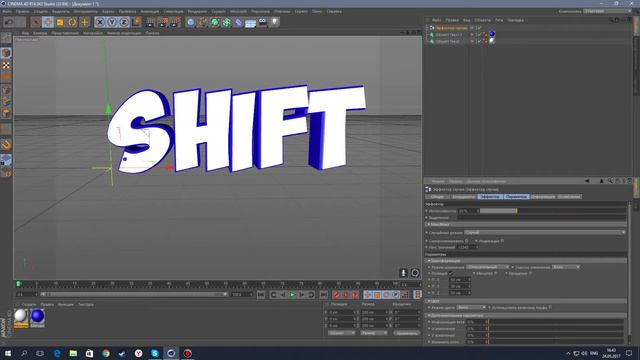The width and height of the screenshot is (640, 360).
Task: Click the recent tools plus icon
Action: (x=84, y=22)
